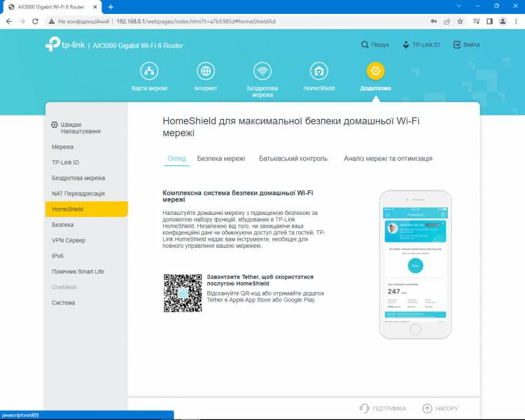525x420 pixels.
Task: Click the Підтримка headset support icon
Action: pos(364,408)
